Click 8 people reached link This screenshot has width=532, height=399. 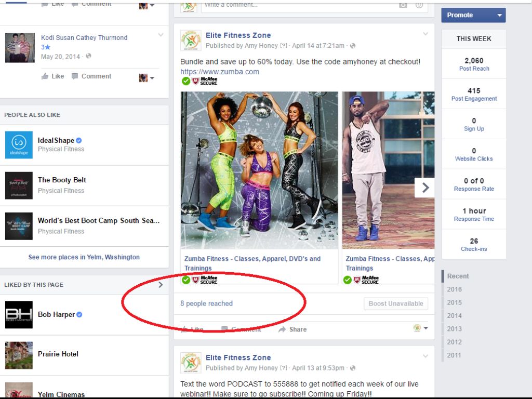pyautogui.click(x=206, y=303)
